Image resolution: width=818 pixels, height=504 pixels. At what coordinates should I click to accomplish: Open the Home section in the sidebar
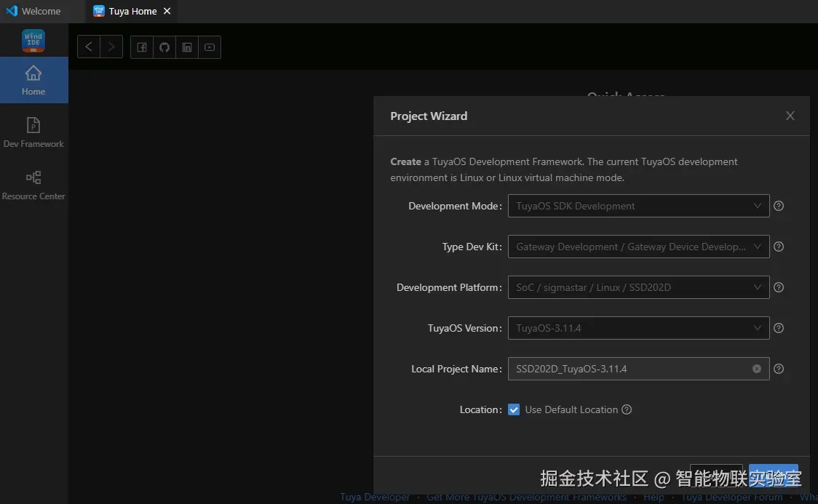(34, 80)
